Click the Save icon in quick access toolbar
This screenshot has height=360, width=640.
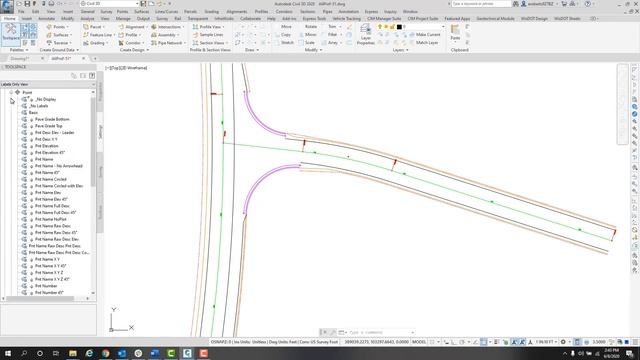(x=27, y=4)
